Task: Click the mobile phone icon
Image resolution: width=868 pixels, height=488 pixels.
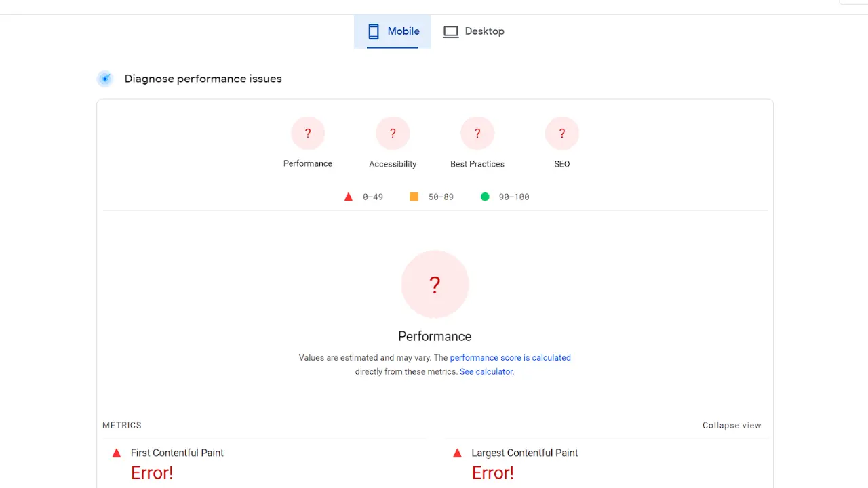Action: tap(373, 31)
